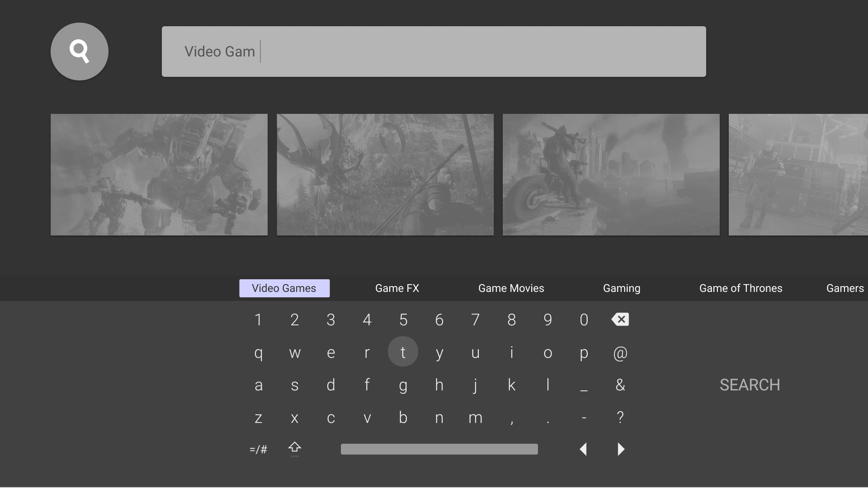Image resolution: width=868 pixels, height=488 pixels.
Task: Tap the 'd' key
Action: (331, 385)
